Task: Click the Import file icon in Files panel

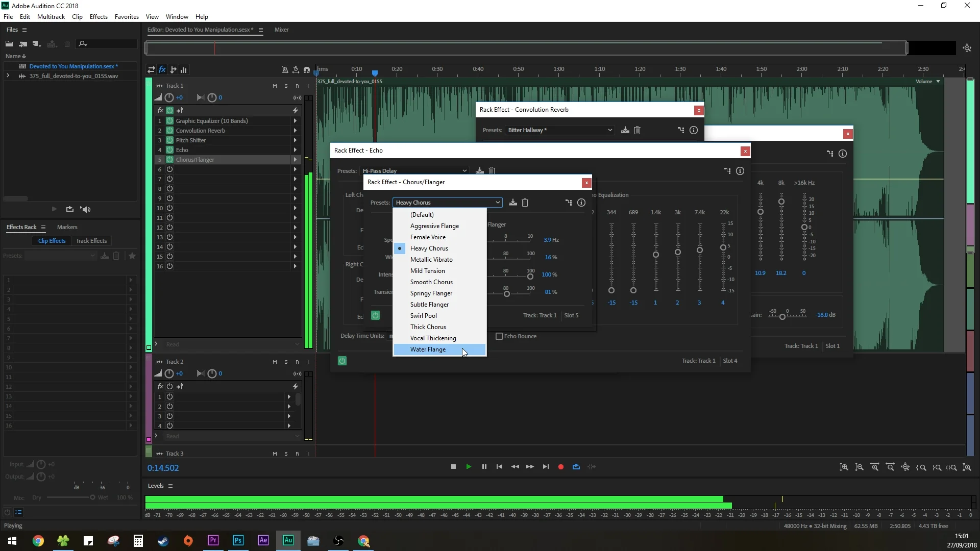Action: click(x=23, y=44)
